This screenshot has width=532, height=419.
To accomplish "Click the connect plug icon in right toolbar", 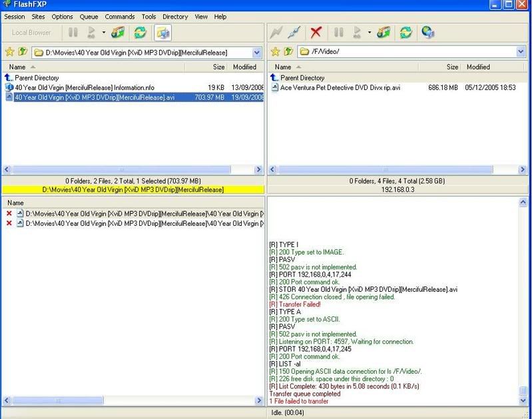I will pyautogui.click(x=294, y=33).
